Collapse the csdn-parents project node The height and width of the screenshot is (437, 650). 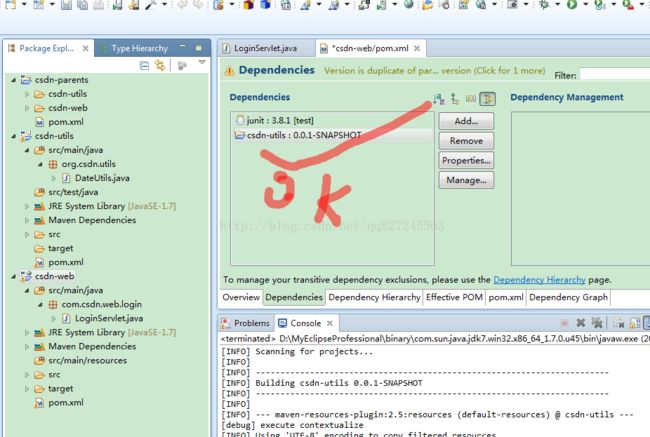[x=14, y=80]
